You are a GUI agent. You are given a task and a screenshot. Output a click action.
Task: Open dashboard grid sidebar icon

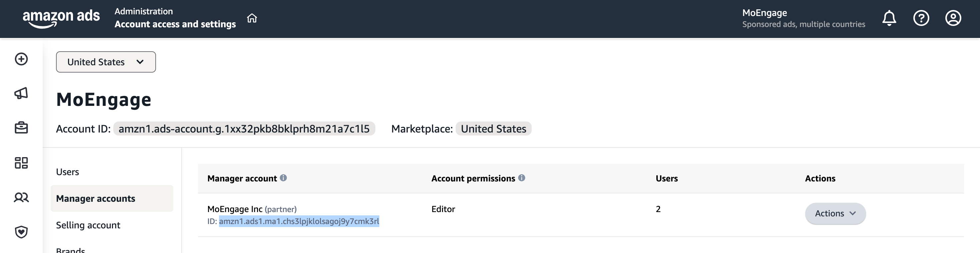tap(21, 162)
